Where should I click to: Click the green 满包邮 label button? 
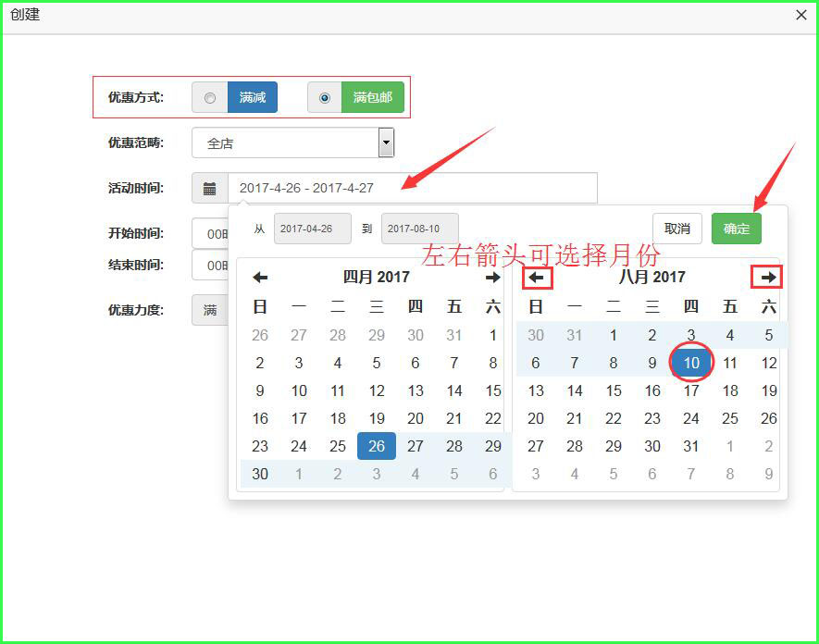coord(372,97)
